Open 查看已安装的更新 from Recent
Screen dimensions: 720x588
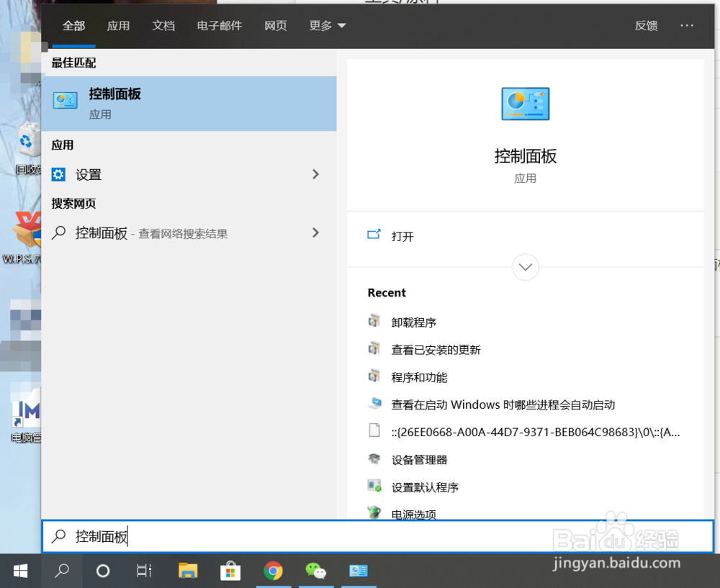click(437, 350)
